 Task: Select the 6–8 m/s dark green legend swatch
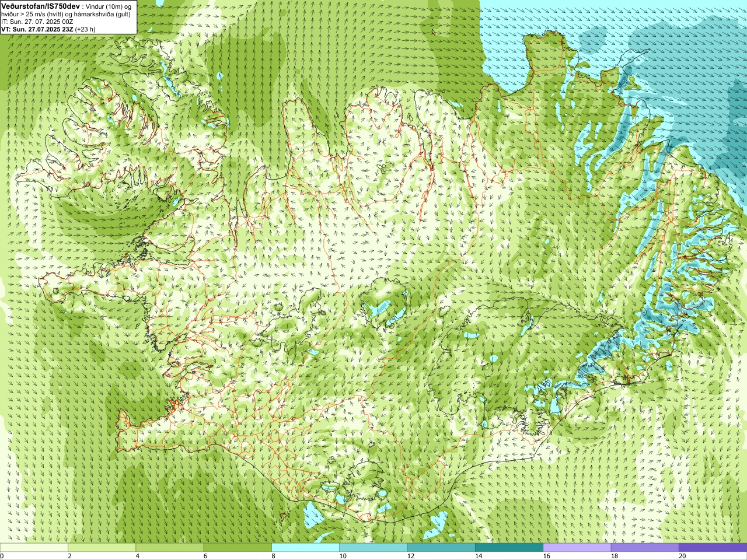pos(238,547)
